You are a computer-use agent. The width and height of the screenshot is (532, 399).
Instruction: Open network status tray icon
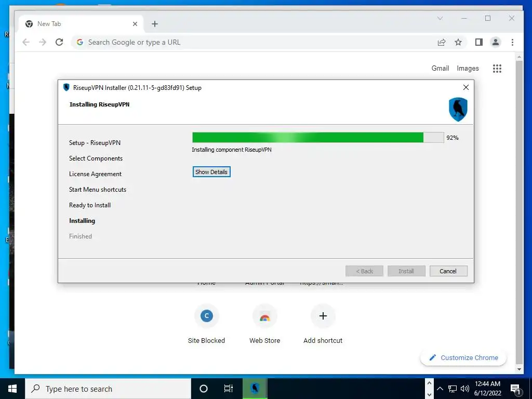click(453, 389)
